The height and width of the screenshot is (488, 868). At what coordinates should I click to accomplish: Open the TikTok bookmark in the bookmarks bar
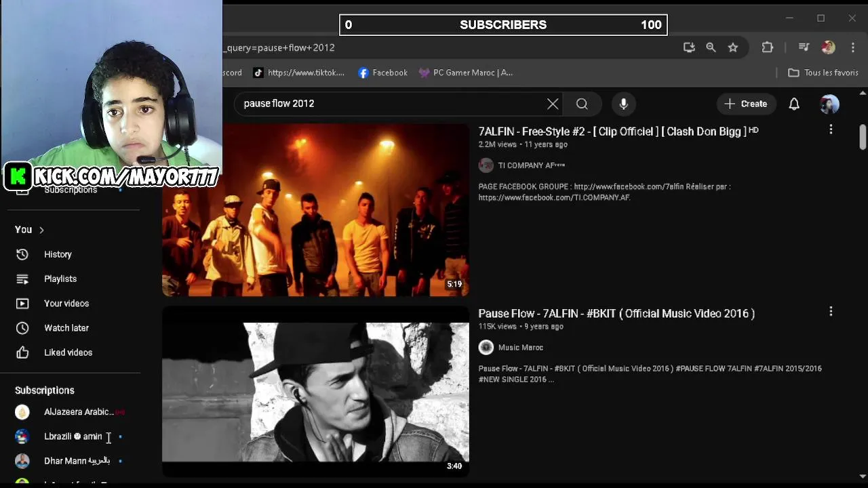[x=298, y=73]
